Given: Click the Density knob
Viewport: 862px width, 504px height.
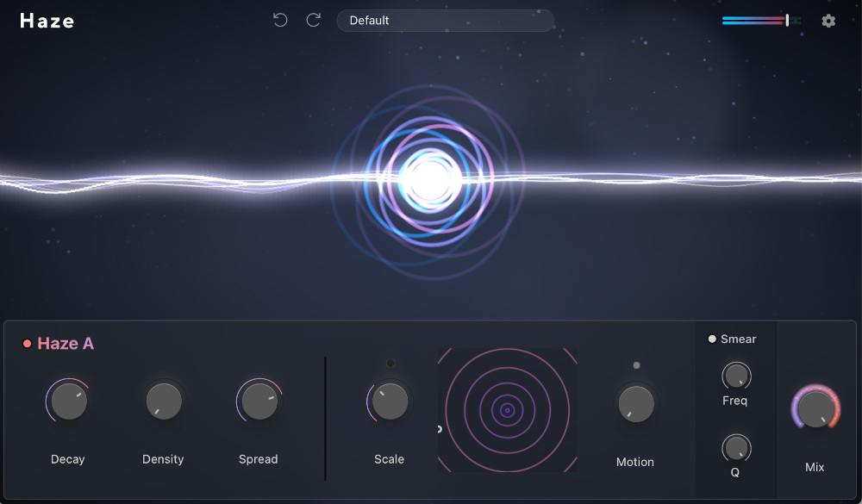Looking at the screenshot, I should pos(163,400).
